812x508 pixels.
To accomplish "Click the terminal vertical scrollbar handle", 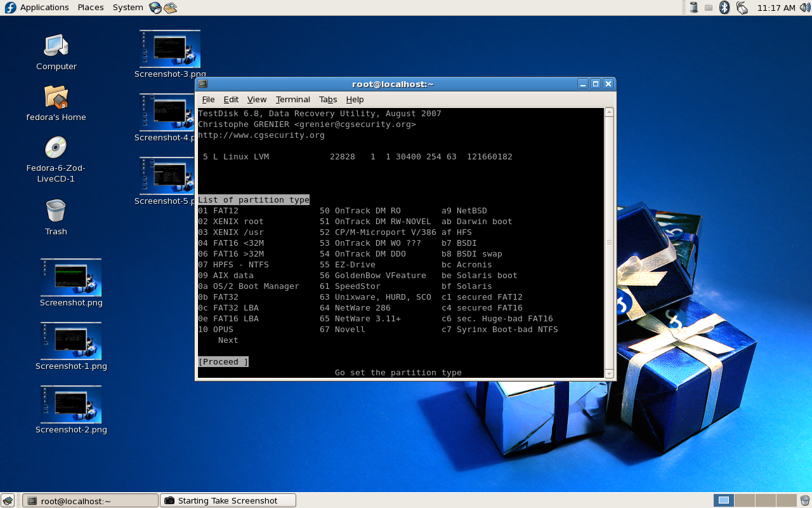I will point(609,243).
